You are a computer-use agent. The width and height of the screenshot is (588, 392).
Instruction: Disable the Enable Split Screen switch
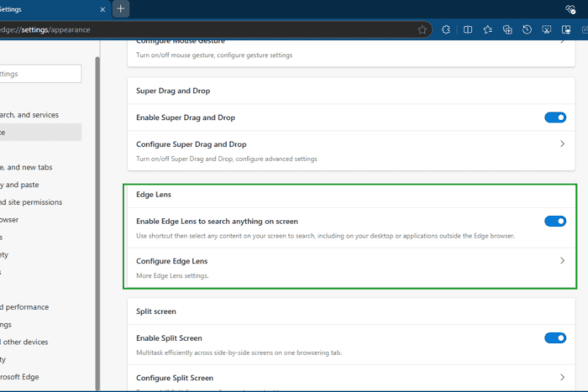(x=555, y=338)
